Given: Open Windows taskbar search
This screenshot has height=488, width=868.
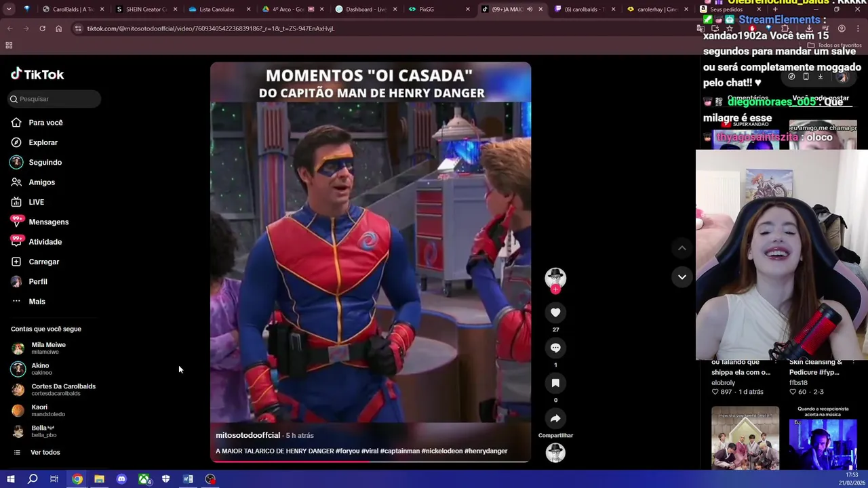Looking at the screenshot, I should pyautogui.click(x=33, y=479).
